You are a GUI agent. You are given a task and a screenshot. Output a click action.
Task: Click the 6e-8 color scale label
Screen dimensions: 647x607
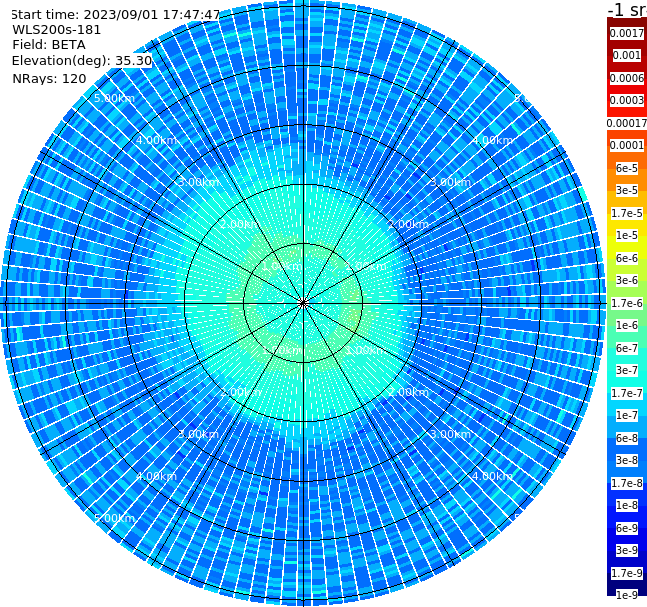pos(627,438)
